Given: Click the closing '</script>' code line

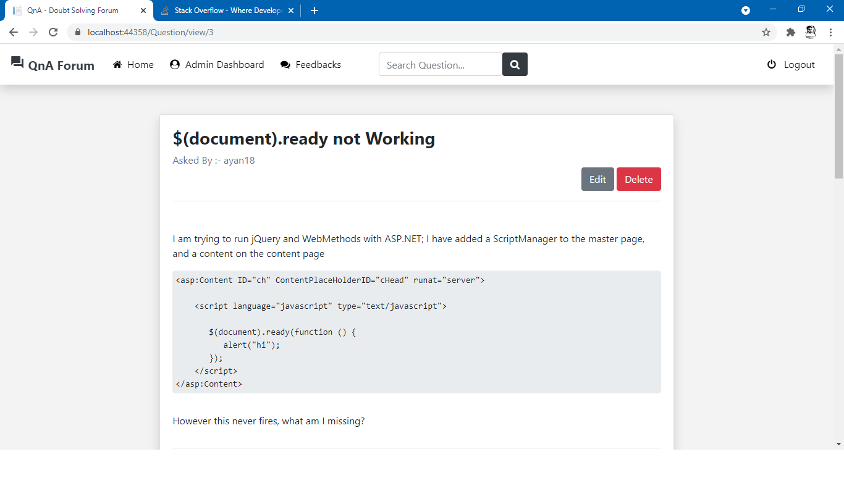Looking at the screenshot, I should (x=216, y=371).
